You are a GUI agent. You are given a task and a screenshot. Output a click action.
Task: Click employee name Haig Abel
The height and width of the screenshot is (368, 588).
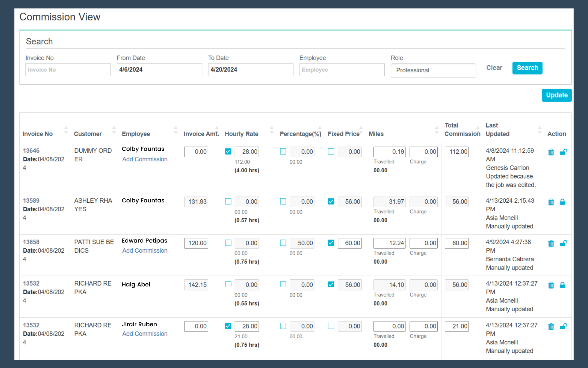pos(136,285)
